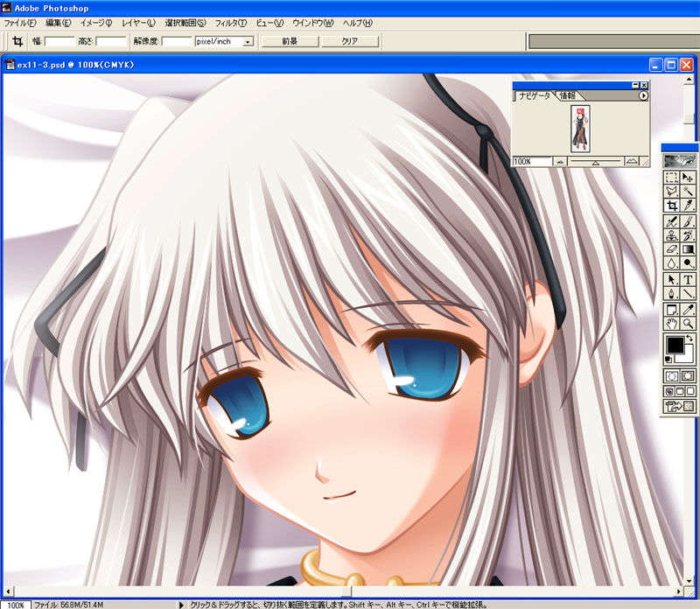Click the 幅 (width) input field
The height and width of the screenshot is (609, 700).
click(x=59, y=41)
